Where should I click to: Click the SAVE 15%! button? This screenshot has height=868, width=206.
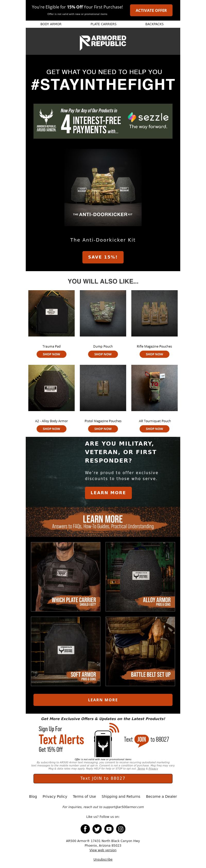pyautogui.click(x=103, y=257)
